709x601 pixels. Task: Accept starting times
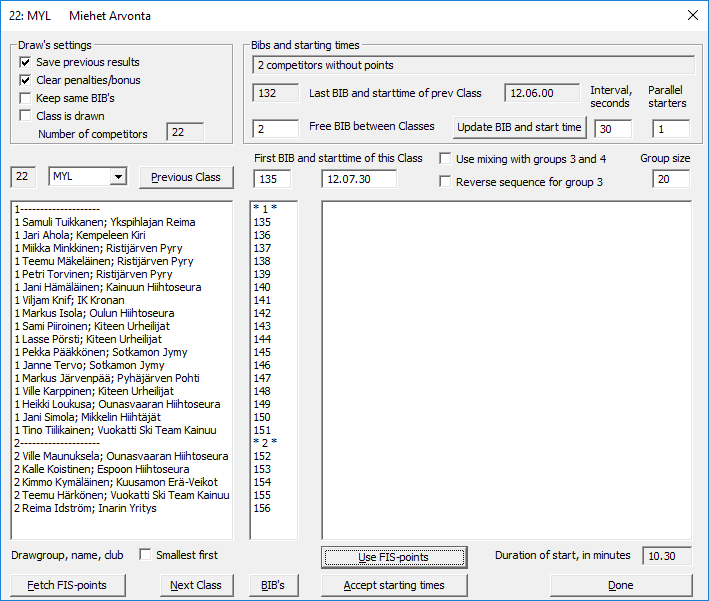click(x=394, y=585)
